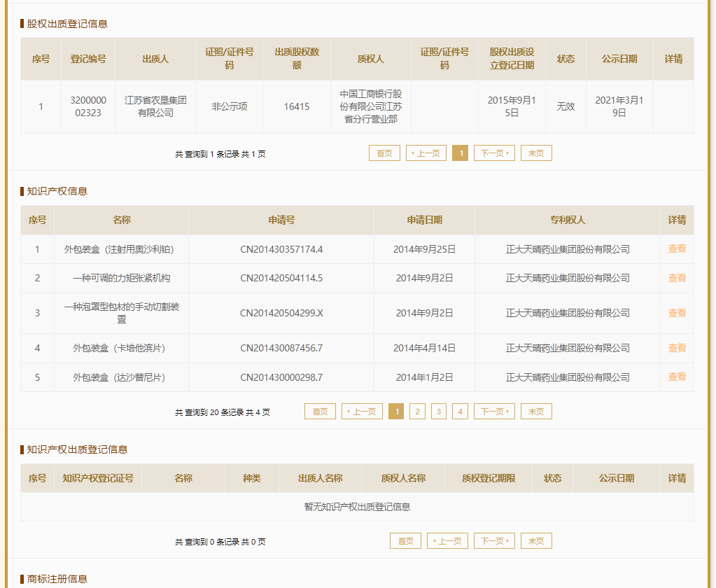Click 下一页 in intellectual property pagination
This screenshot has height=588, width=716.
click(495, 412)
